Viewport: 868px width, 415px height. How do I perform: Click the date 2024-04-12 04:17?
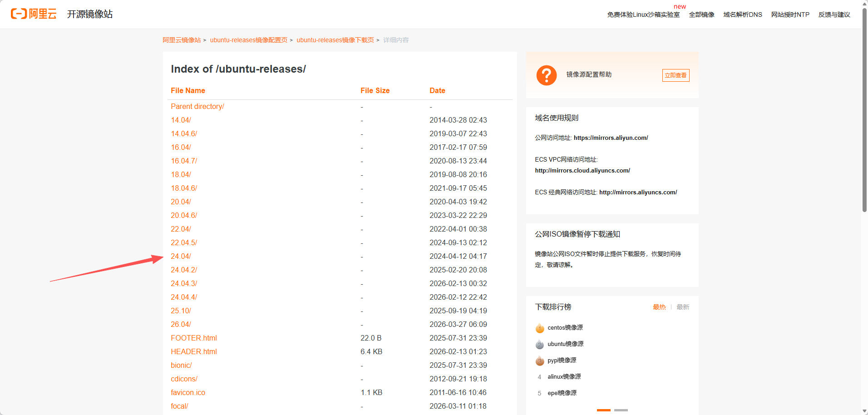click(x=458, y=256)
